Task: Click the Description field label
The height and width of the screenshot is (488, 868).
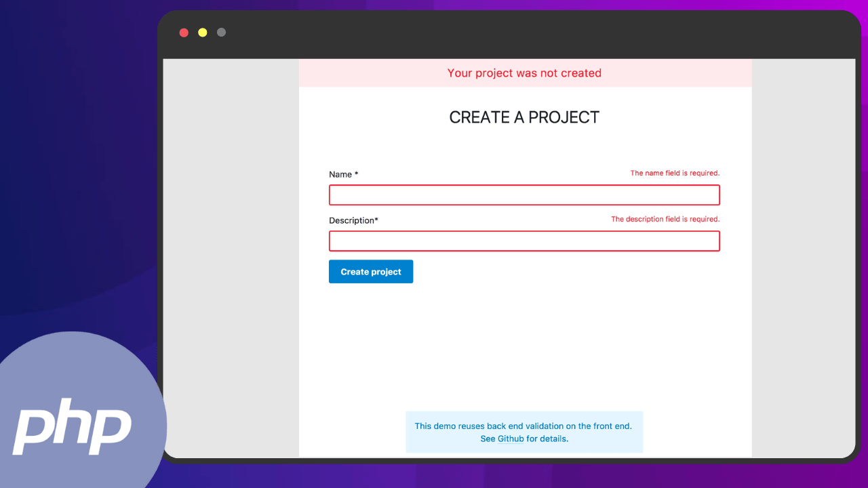Action: 351,220
